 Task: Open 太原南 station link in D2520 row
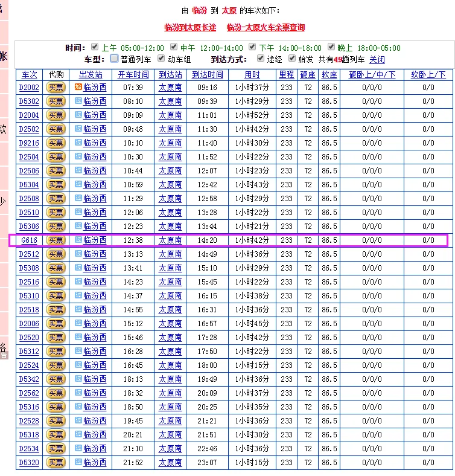[x=170, y=338]
